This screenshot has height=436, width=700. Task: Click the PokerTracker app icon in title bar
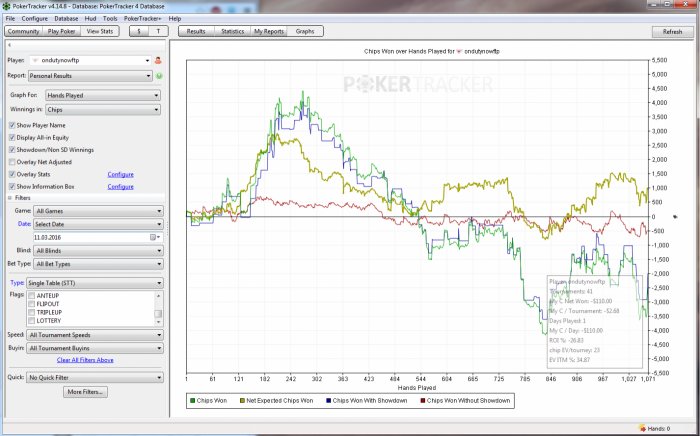pyautogui.click(x=7, y=5)
